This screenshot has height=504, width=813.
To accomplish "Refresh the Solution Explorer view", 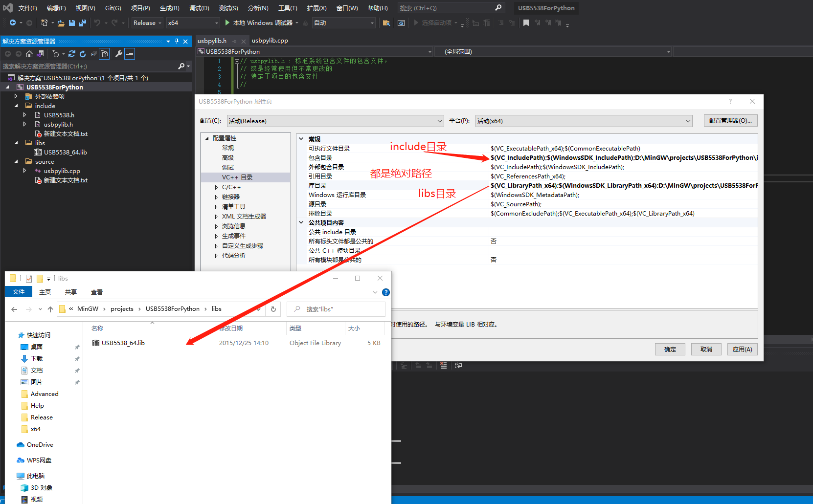I will tap(83, 54).
